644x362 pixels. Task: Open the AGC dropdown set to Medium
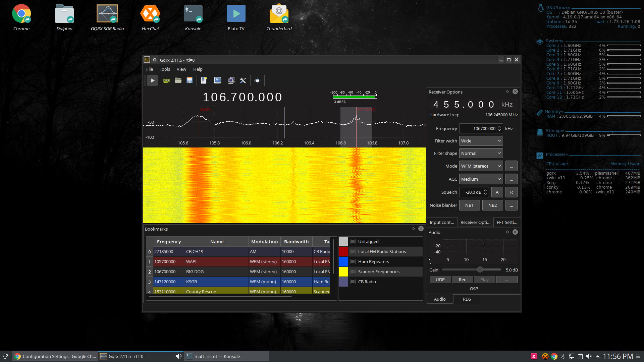(481, 179)
